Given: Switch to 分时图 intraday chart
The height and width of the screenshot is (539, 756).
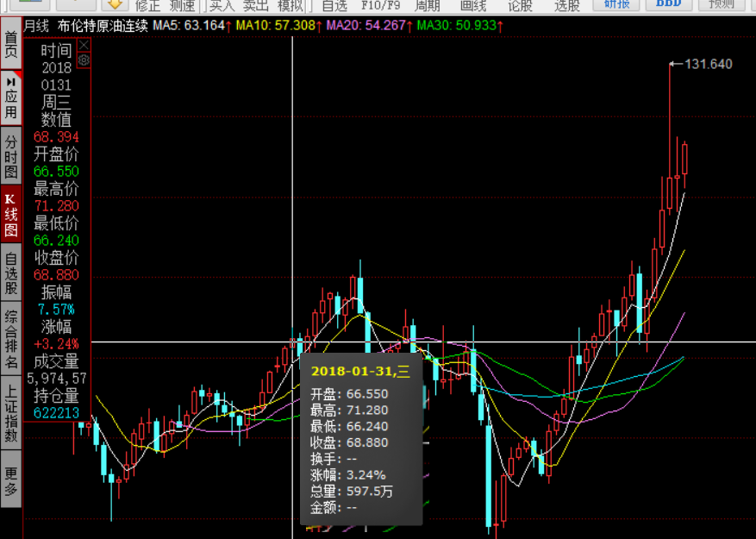Looking at the screenshot, I should [x=10, y=156].
